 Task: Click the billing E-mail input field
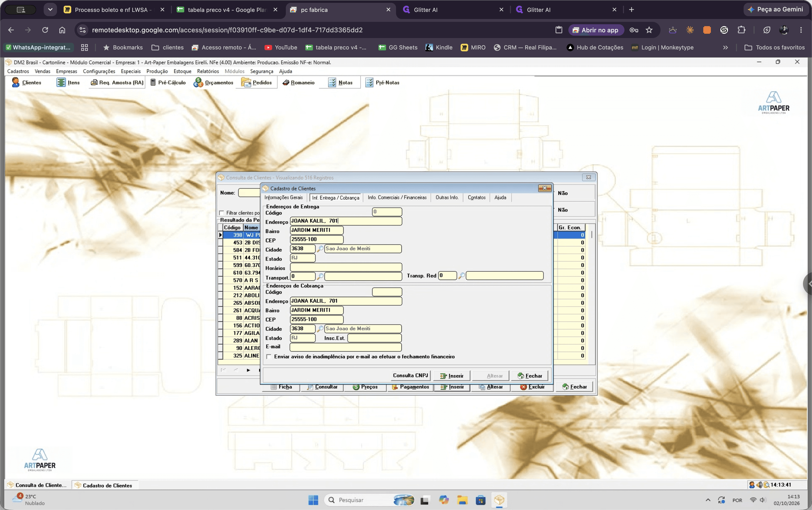[x=345, y=347]
